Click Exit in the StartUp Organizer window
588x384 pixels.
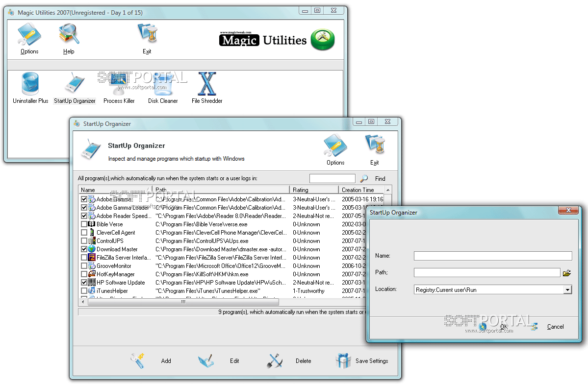[x=375, y=150]
